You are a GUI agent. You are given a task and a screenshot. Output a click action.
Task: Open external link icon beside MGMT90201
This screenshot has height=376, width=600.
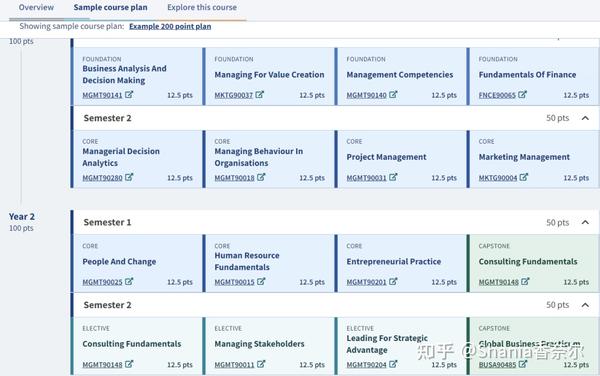[x=393, y=281]
